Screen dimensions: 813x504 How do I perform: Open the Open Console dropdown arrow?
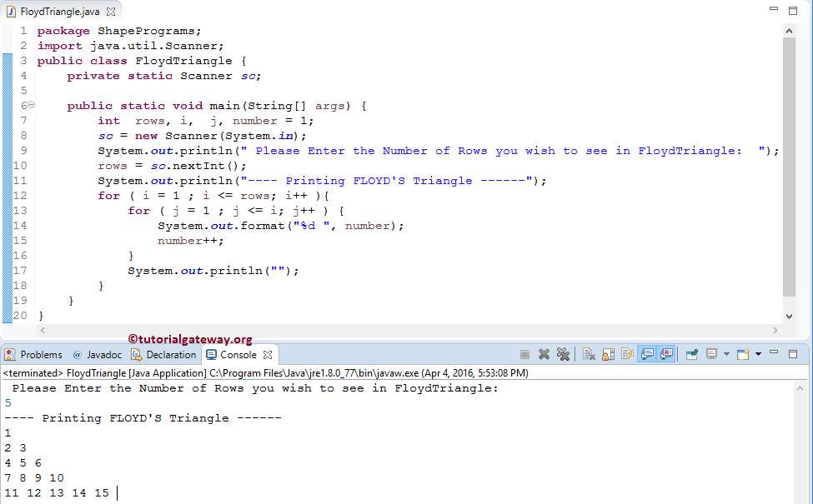(x=758, y=354)
